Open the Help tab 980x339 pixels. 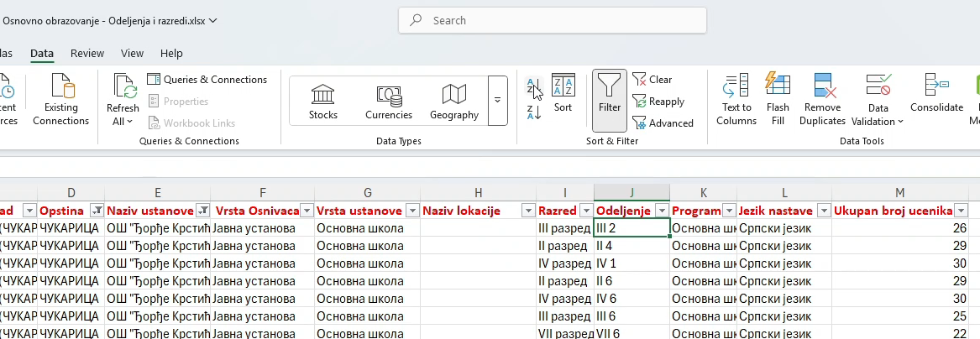coord(171,53)
